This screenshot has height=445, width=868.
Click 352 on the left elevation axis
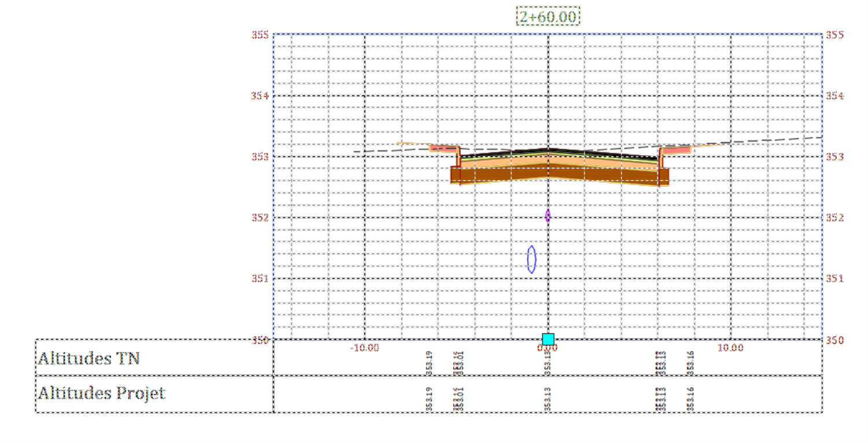pyautogui.click(x=260, y=218)
